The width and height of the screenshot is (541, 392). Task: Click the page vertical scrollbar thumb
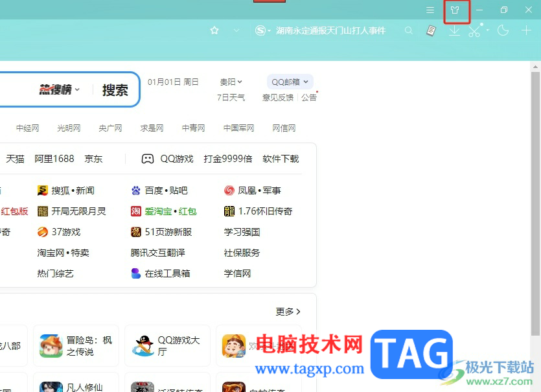(535, 203)
